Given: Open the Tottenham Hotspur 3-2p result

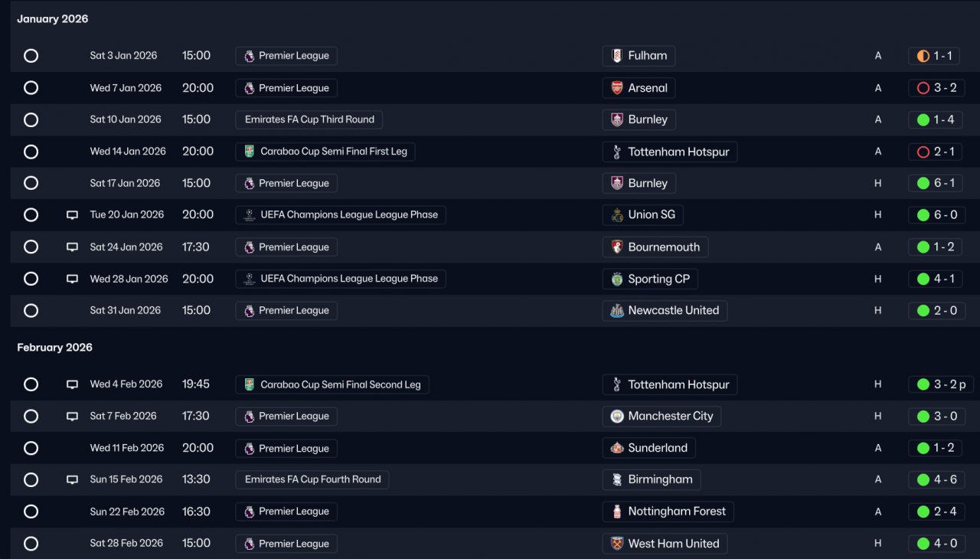Looking at the screenshot, I should coord(941,384).
